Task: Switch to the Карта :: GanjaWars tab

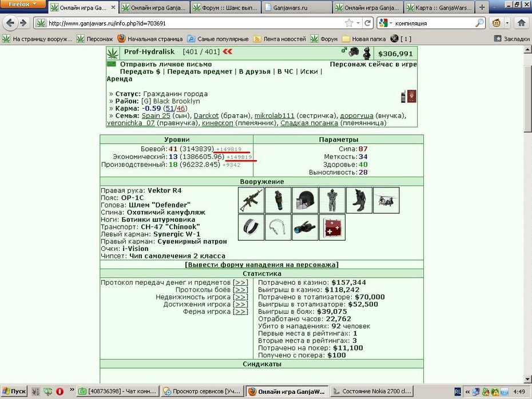Action: (x=439, y=7)
